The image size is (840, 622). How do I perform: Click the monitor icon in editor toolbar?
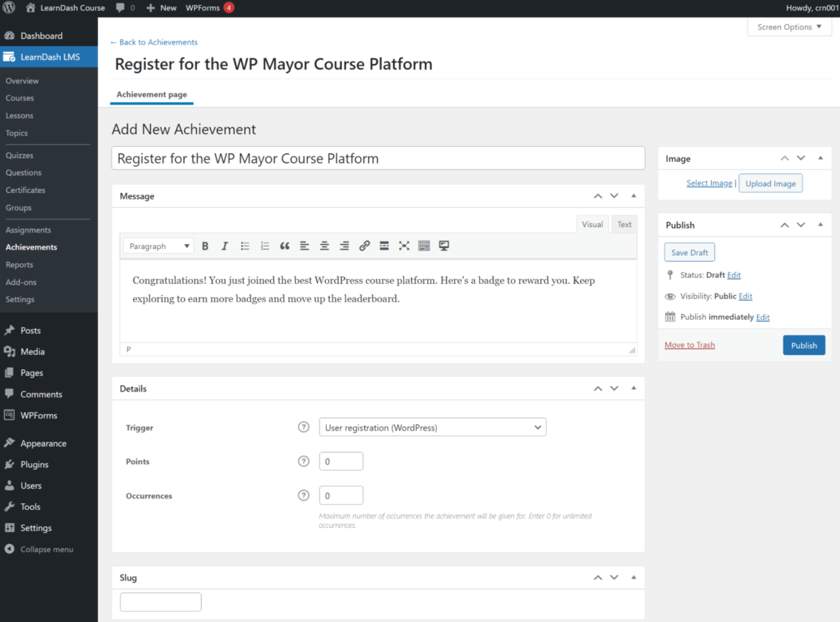tap(444, 246)
